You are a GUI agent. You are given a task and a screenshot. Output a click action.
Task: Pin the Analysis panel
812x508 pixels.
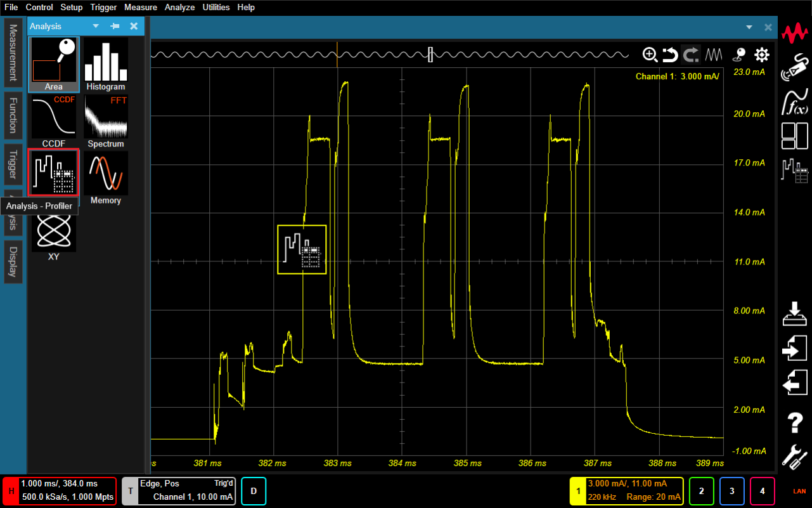click(115, 26)
